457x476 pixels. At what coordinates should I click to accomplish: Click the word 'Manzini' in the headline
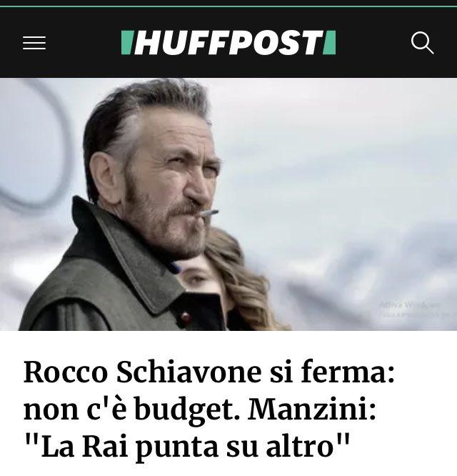pos(308,410)
